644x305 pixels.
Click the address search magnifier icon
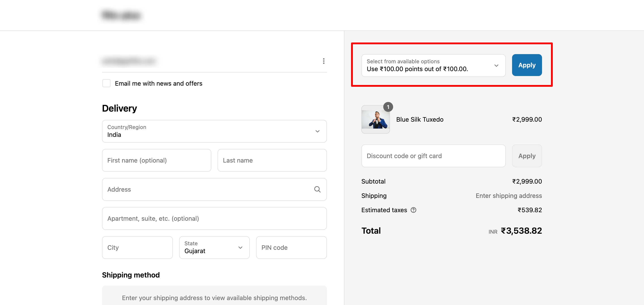[317, 189]
